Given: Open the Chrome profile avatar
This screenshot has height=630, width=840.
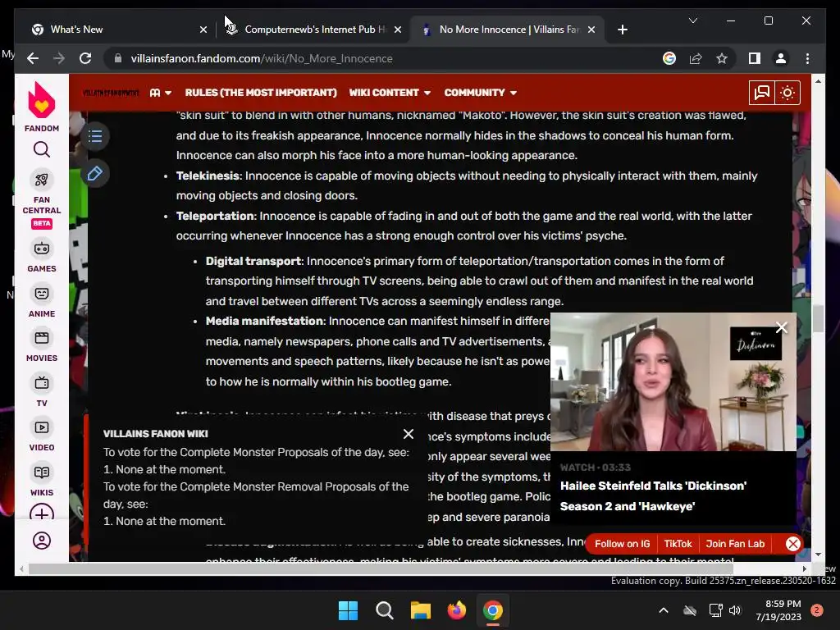Looking at the screenshot, I should coord(781,58).
